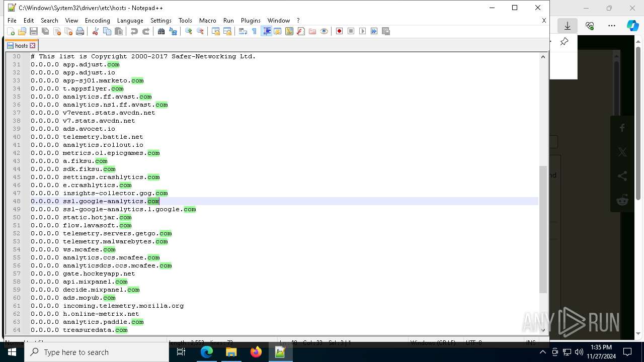Open the user defined language dialog icon
Image resolution: width=644 pixels, height=362 pixels.
(278, 31)
